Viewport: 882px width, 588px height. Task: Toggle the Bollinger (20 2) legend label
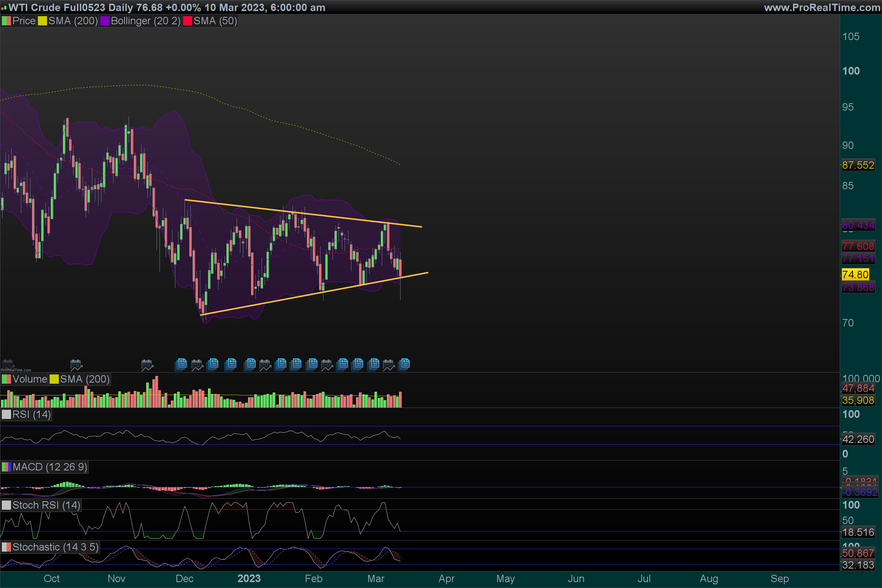click(146, 21)
